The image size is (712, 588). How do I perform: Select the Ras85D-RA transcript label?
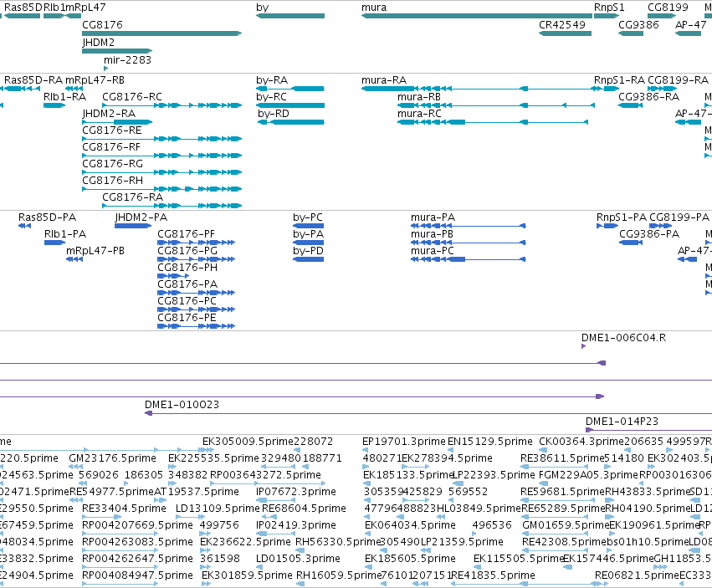click(x=33, y=80)
